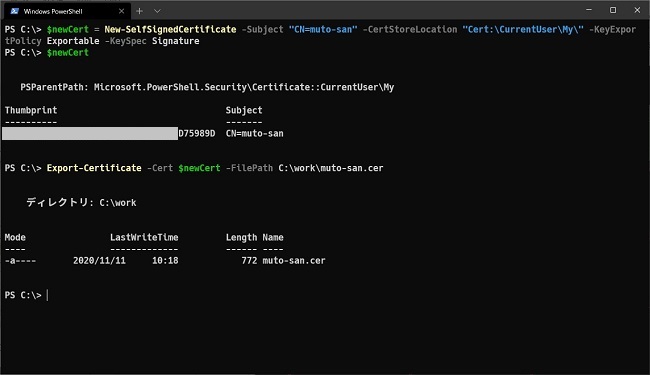The width and height of the screenshot is (650, 375).
Task: Click the LastWriteTime column header
Action: [x=144, y=237]
